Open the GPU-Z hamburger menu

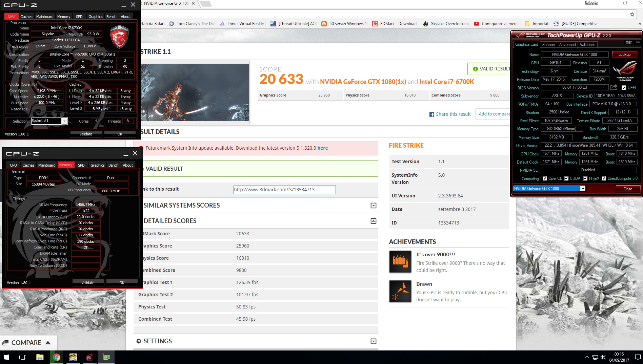point(638,43)
